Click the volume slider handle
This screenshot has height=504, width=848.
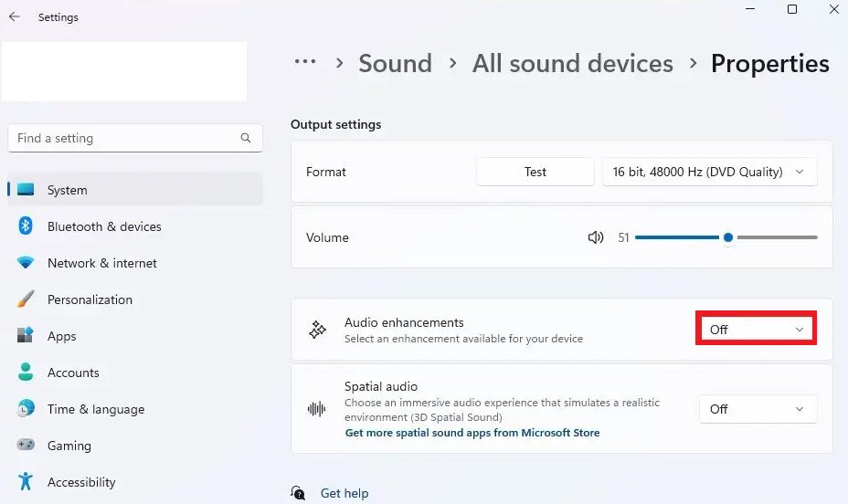pos(728,237)
